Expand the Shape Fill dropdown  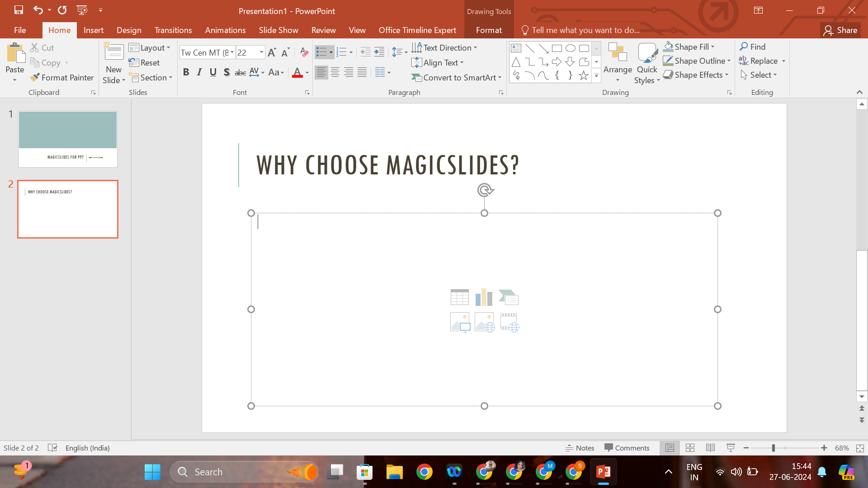pyautogui.click(x=713, y=47)
